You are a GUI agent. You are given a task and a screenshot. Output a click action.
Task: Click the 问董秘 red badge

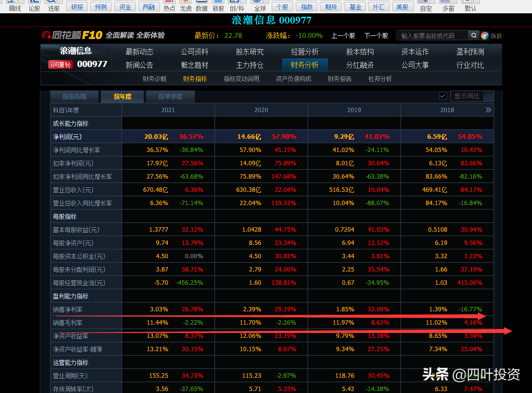(61, 64)
